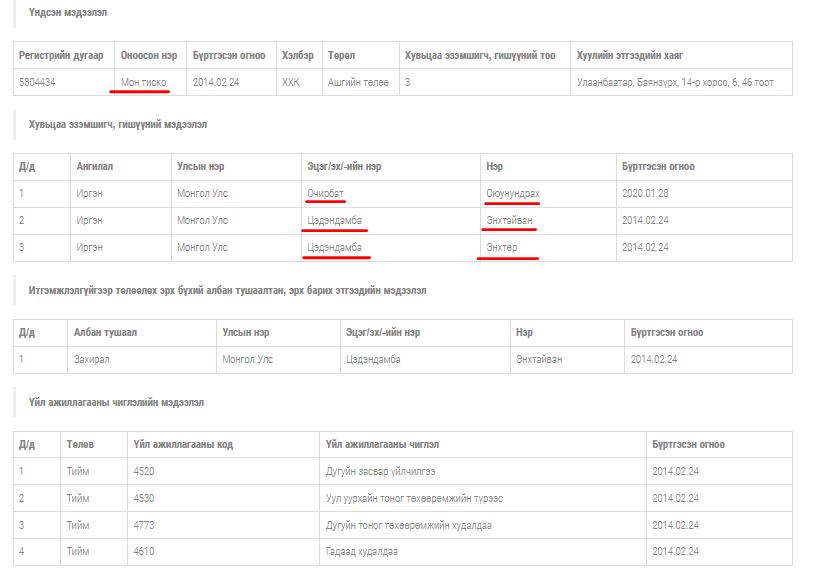Screen dimensions: 819x570
Task: Click the Үйл ажиллагааны чиглэлийн мэдээлэл heading
Action: click(x=116, y=402)
